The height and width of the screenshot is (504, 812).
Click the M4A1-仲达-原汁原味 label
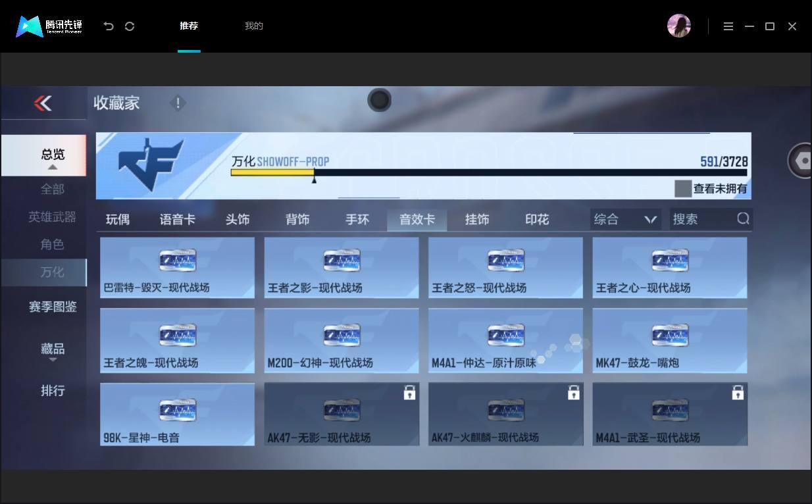(484, 363)
